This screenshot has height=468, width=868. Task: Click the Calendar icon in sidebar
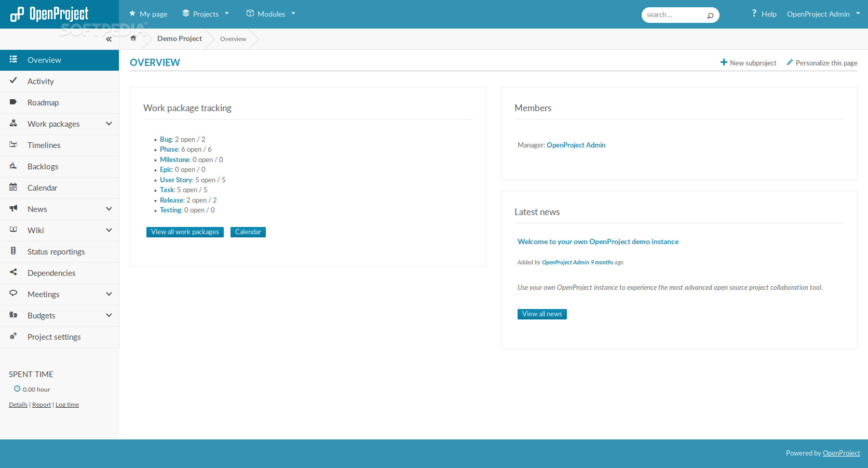tap(13, 188)
